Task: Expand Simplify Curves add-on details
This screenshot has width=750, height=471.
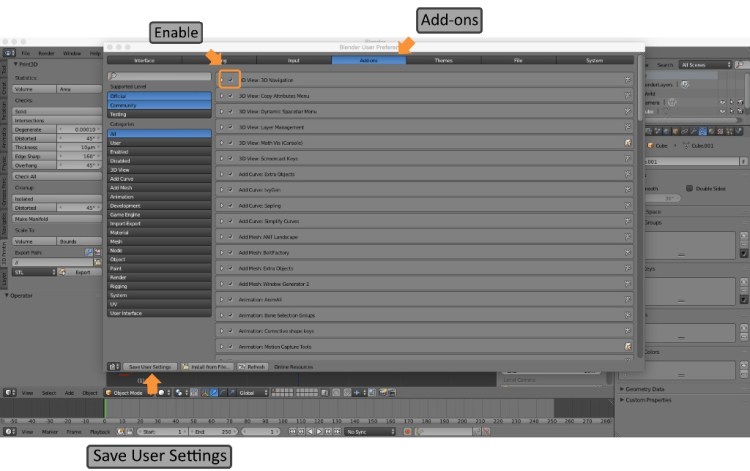Action: (221, 221)
